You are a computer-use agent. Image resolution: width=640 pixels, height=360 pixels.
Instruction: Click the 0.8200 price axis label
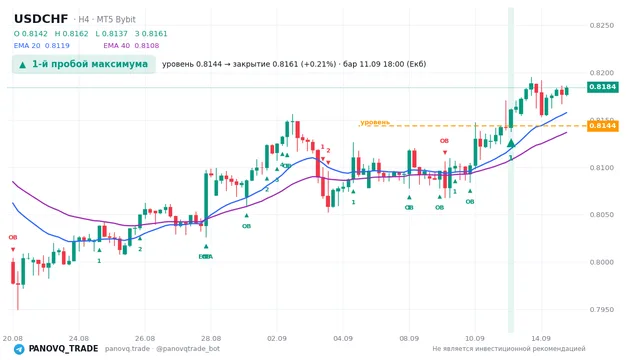(x=602, y=73)
